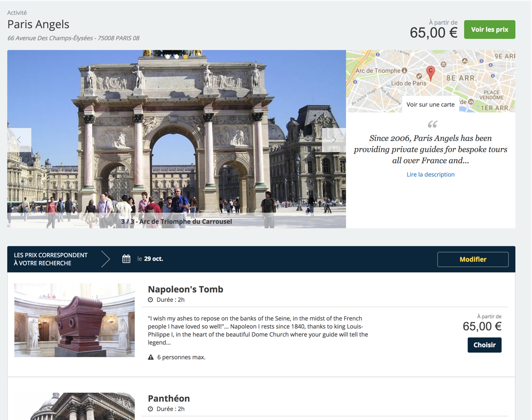532x420 pixels.
Task: Click the Modifier button in search bar
Action: [473, 259]
